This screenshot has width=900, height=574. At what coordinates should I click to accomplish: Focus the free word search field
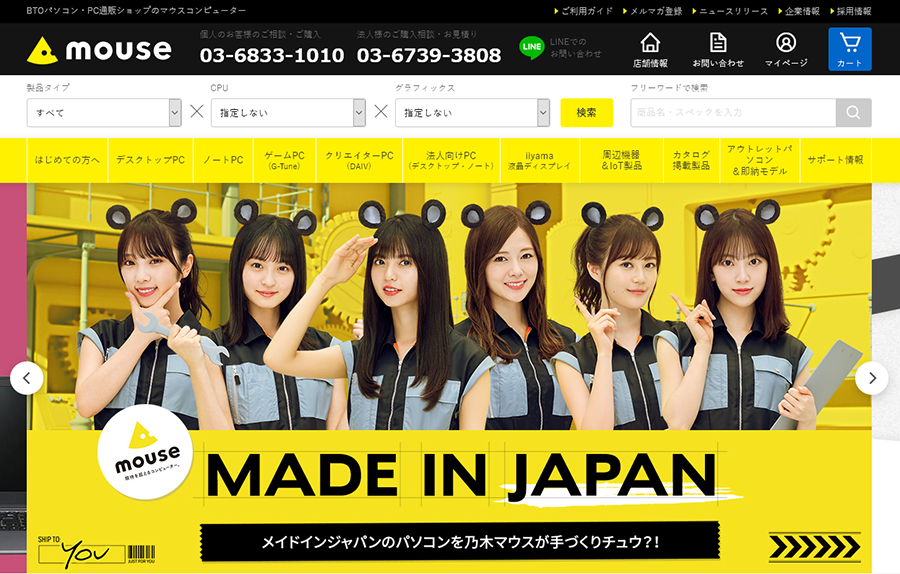coord(733,113)
